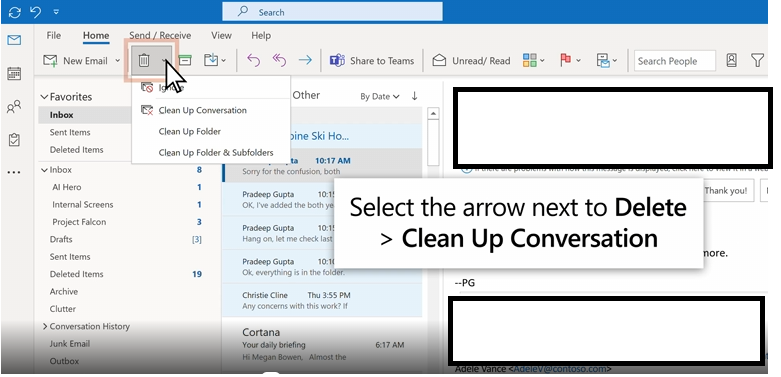Click the message list scroll up arrow
781x377 pixels.
[x=433, y=114]
